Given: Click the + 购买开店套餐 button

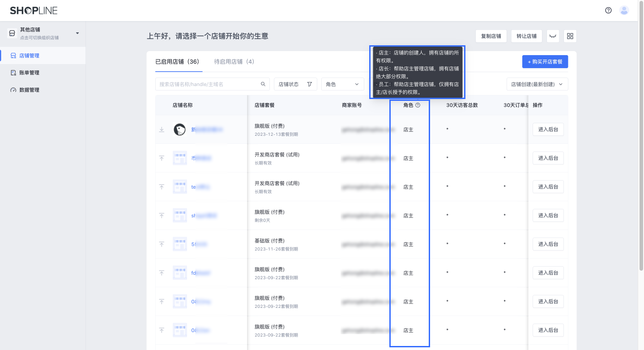Looking at the screenshot, I should (x=545, y=62).
